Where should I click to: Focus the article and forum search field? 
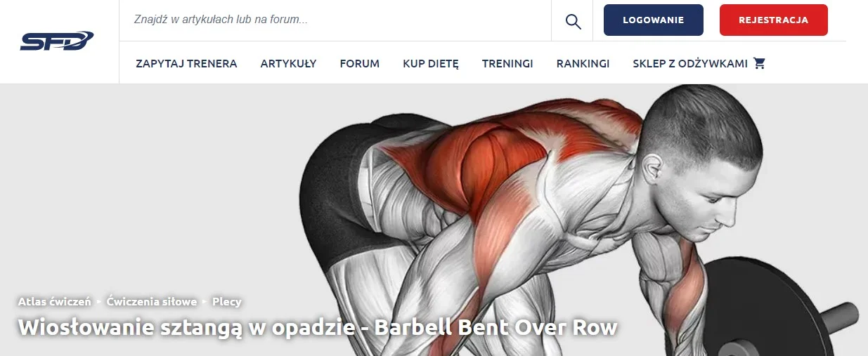pyautogui.click(x=335, y=20)
